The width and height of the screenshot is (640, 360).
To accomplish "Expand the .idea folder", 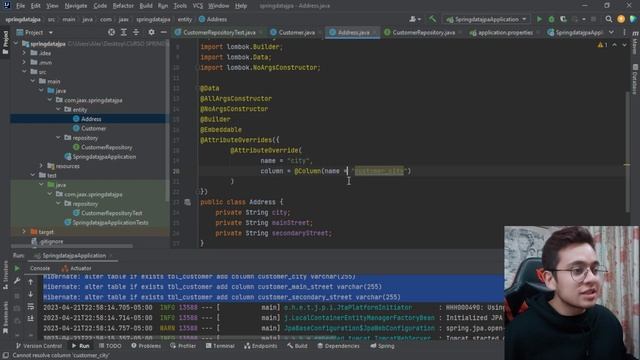I will 24,53.
